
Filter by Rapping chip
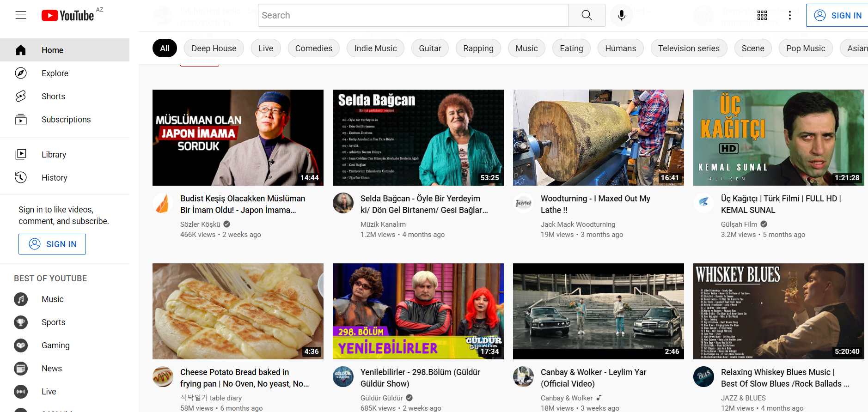tap(478, 48)
